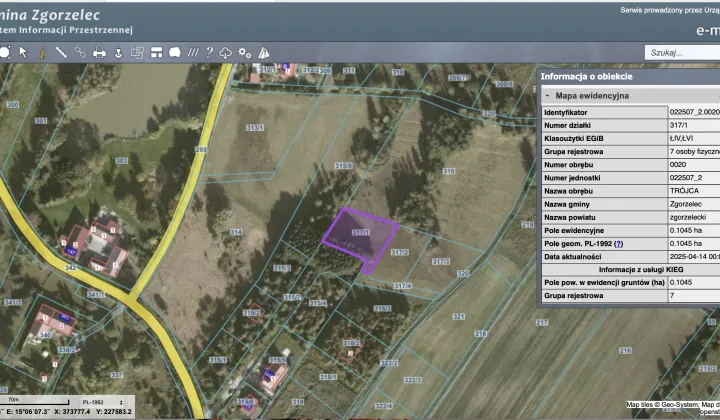
Task: Print the current map view
Action: (99, 52)
